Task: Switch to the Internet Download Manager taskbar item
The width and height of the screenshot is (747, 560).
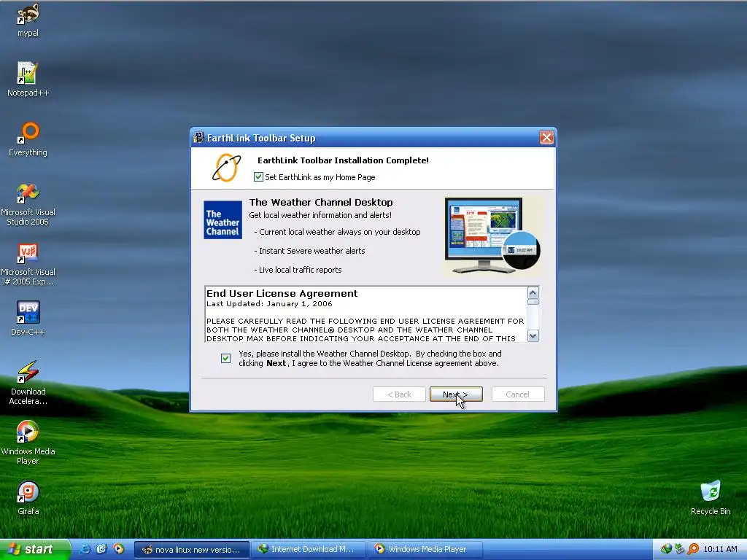Action: [309, 550]
